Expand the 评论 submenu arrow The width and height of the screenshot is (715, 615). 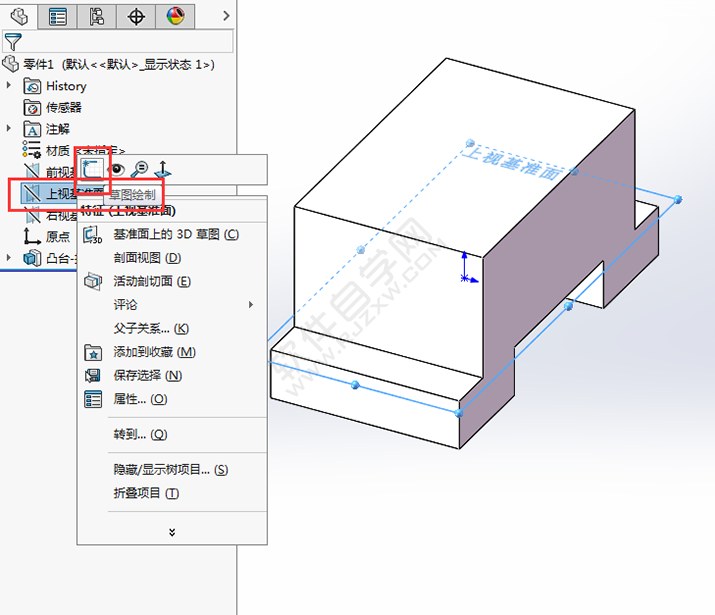click(x=250, y=305)
